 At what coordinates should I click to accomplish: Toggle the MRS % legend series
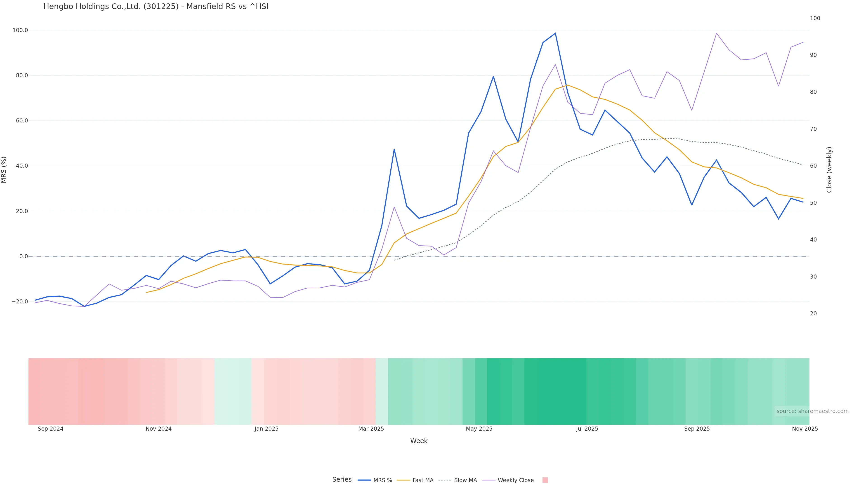[x=382, y=480]
